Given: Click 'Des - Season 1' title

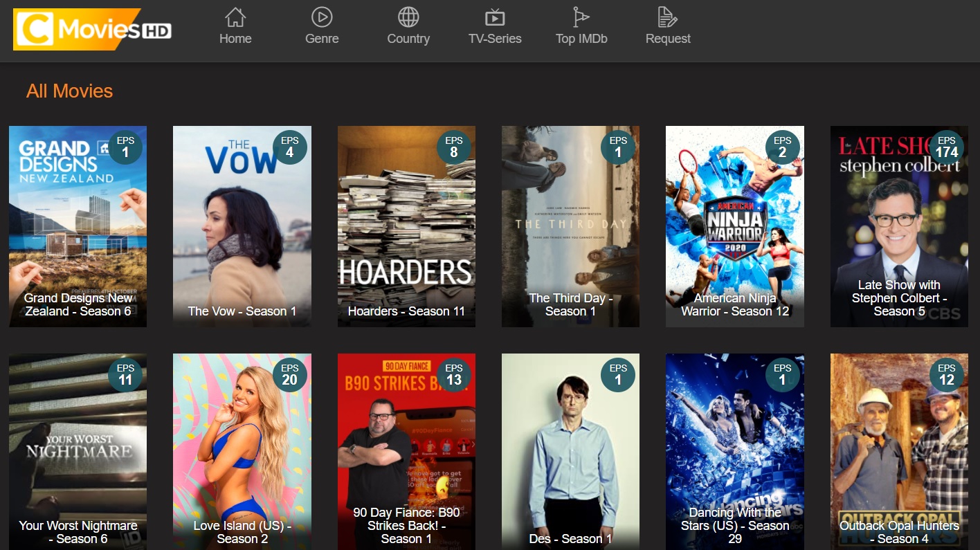Looking at the screenshot, I should pyautogui.click(x=570, y=539).
